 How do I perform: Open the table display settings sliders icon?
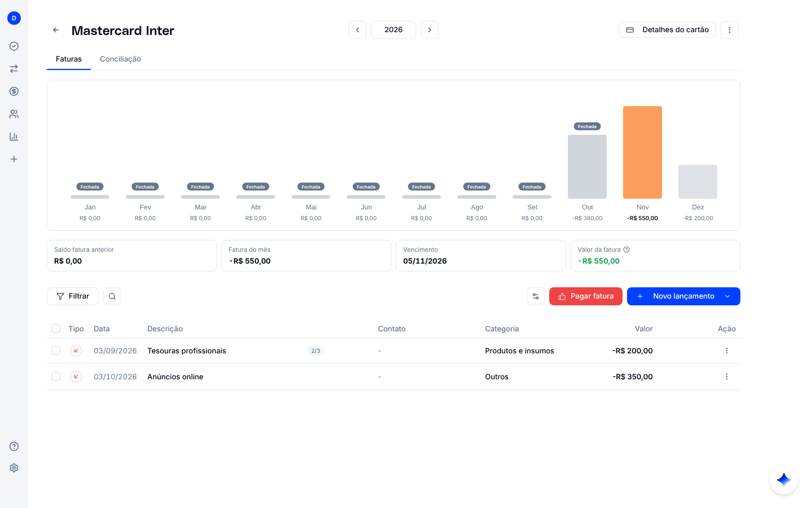pos(536,296)
